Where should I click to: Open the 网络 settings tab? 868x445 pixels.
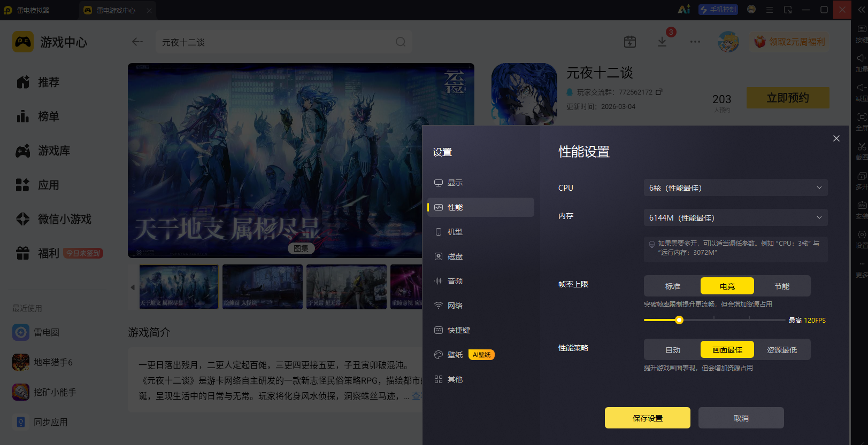(x=481, y=306)
